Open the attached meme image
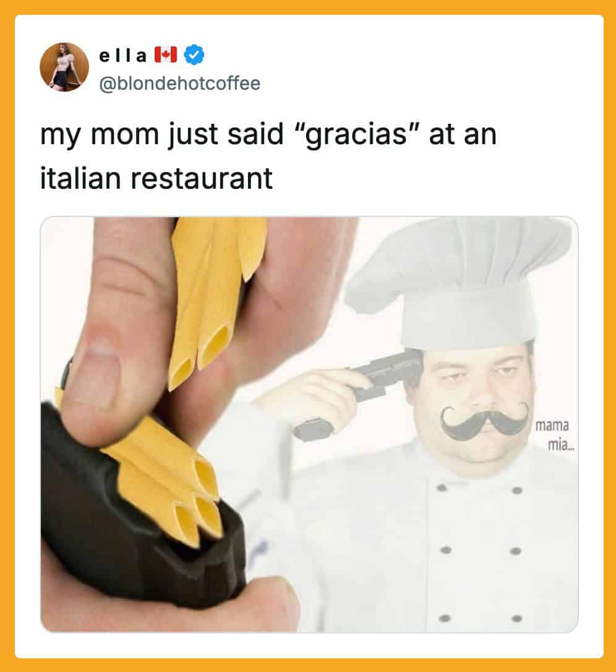The image size is (616, 672). (309, 424)
